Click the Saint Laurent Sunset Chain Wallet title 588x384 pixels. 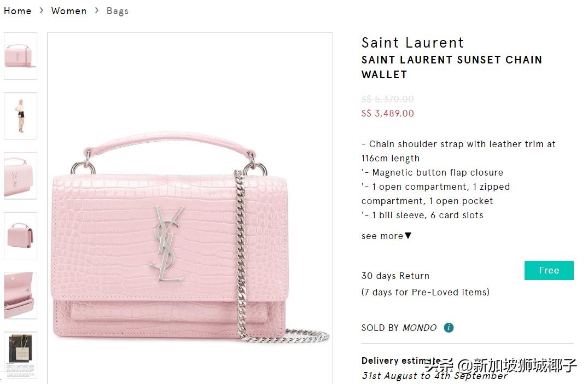click(452, 67)
